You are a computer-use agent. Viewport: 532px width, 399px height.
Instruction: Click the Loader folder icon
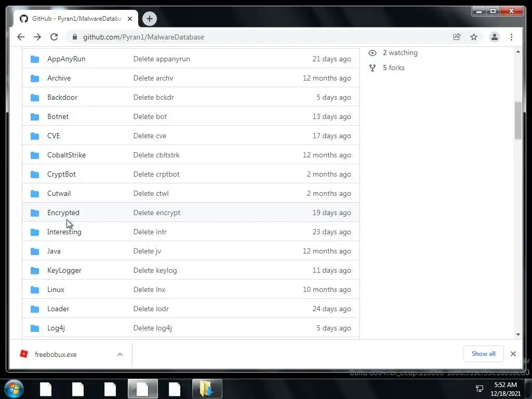point(35,309)
